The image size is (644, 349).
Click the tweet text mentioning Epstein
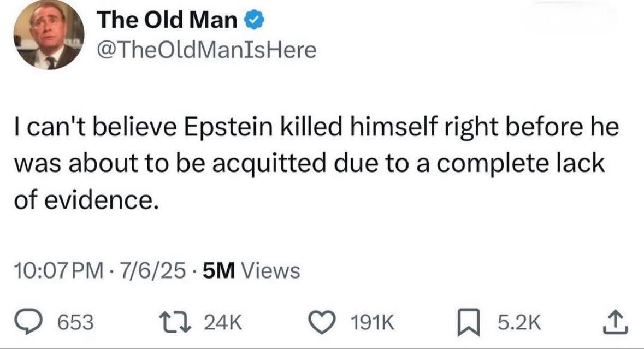[316, 163]
